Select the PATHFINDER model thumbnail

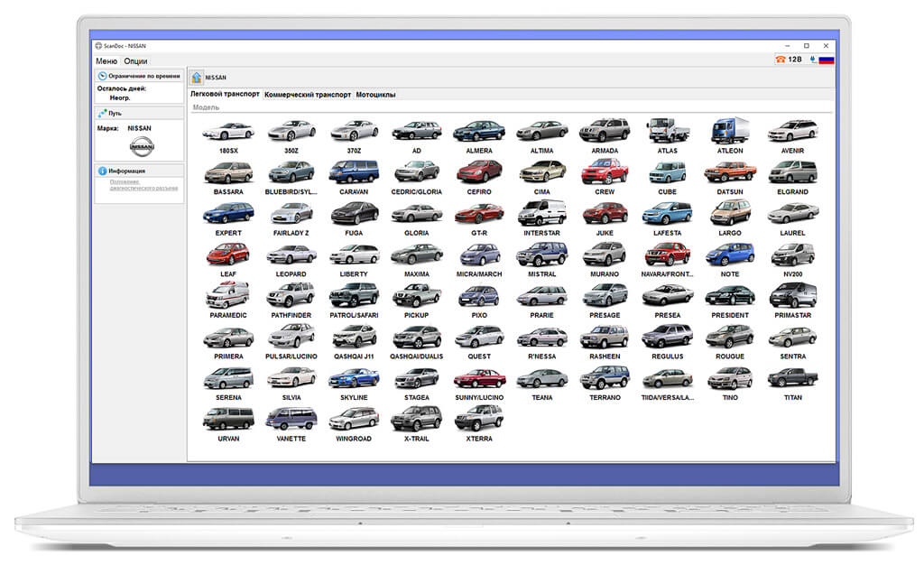291,301
